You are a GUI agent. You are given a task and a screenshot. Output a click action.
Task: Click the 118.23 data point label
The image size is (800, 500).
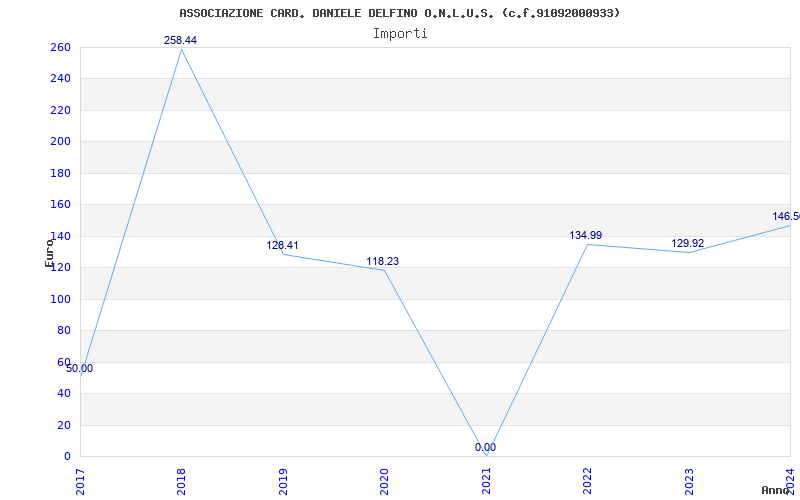coord(383,261)
